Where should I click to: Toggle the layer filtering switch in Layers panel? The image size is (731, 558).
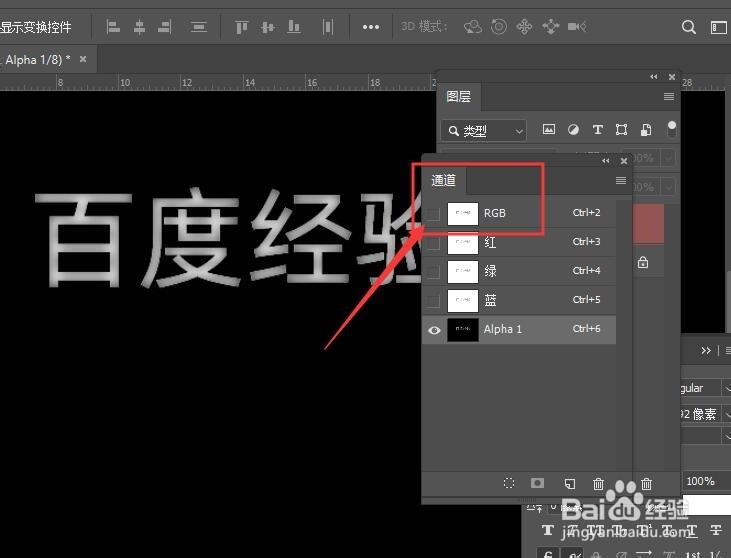(671, 129)
